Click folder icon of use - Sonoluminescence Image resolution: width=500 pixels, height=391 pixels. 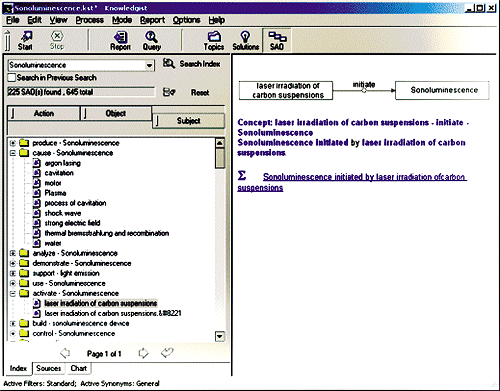point(24,283)
